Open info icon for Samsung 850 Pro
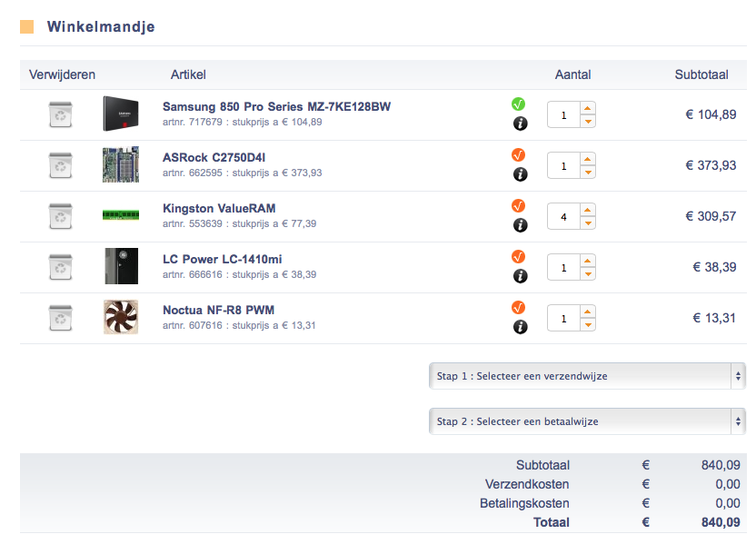The width and height of the screenshot is (756, 544). coord(521,124)
